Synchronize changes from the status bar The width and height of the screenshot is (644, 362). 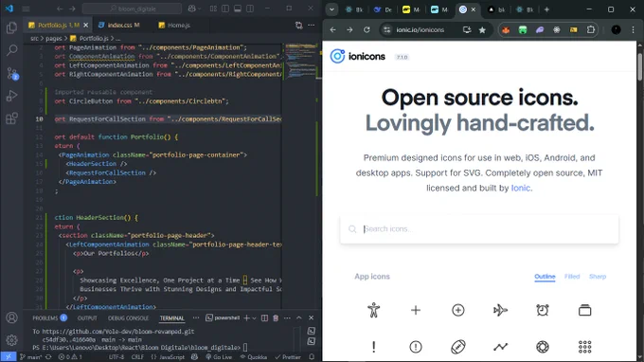pyautogui.click(x=48, y=357)
